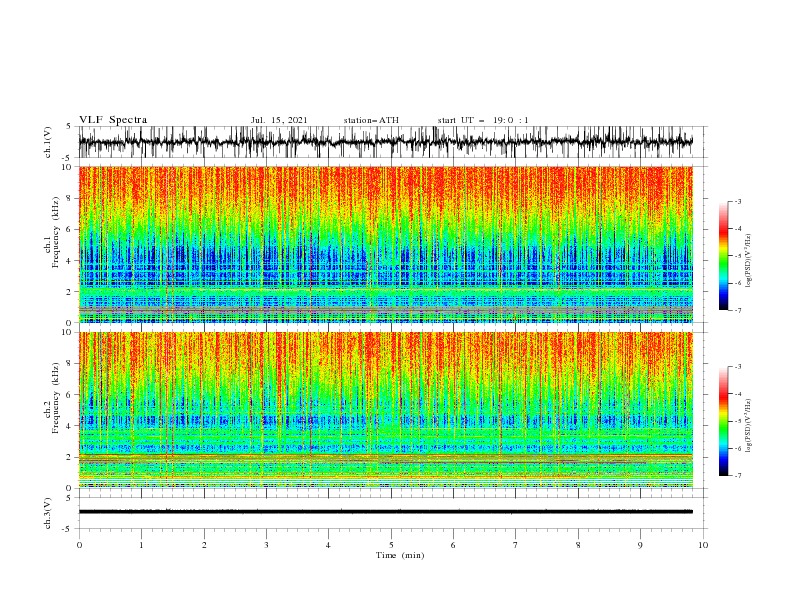Image resolution: width=792 pixels, height=612 pixels.
Task: Select the ch.3 voltage waveform band
Action: click(x=385, y=512)
